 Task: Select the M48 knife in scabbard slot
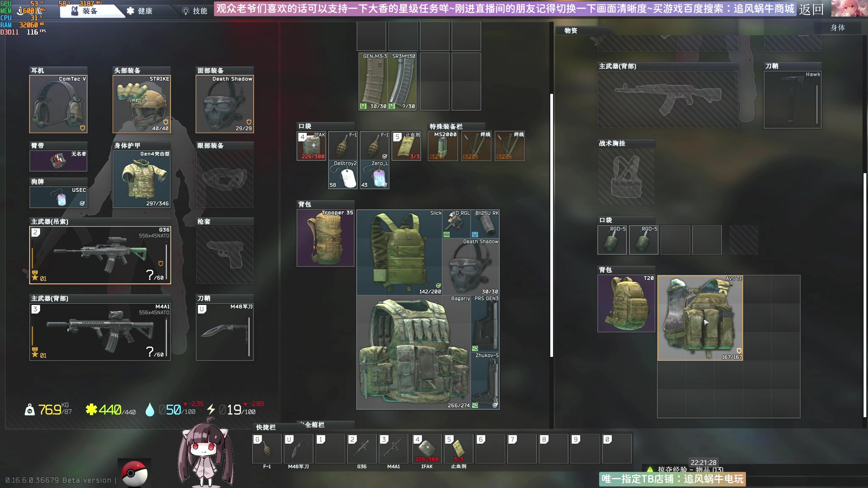[224, 332]
